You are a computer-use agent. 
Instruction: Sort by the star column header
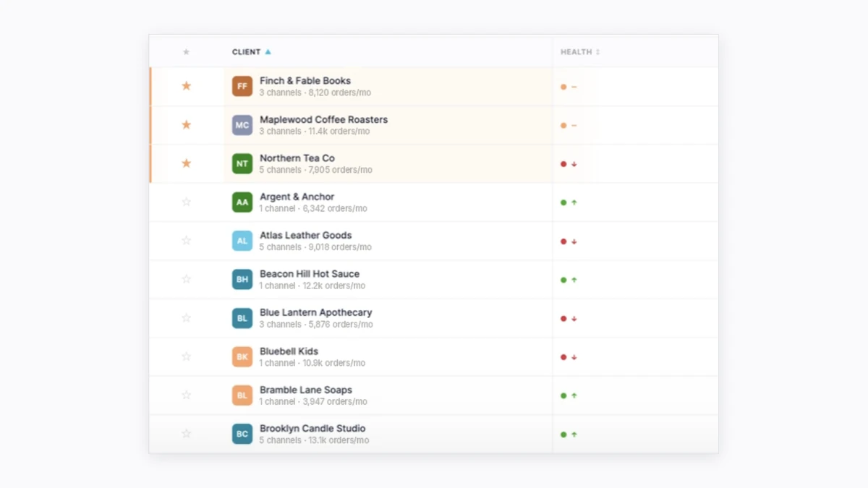point(186,52)
